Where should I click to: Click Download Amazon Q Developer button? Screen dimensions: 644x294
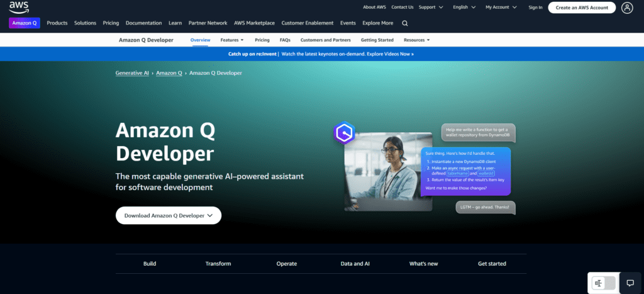pyautogui.click(x=169, y=215)
